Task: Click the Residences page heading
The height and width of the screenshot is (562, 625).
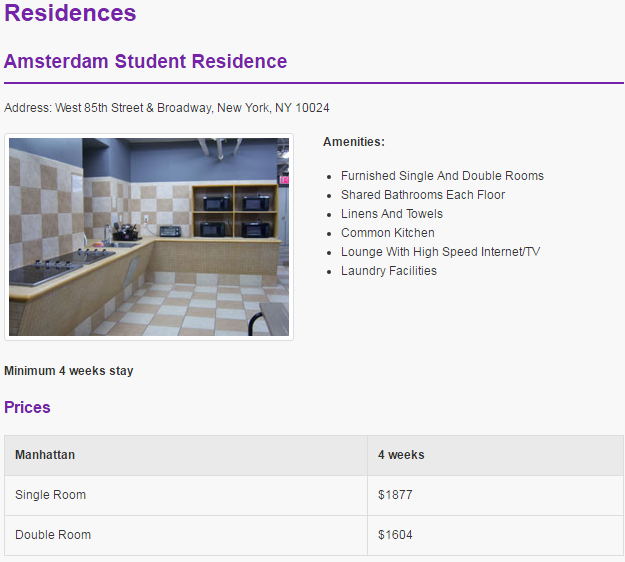Action: click(x=70, y=14)
